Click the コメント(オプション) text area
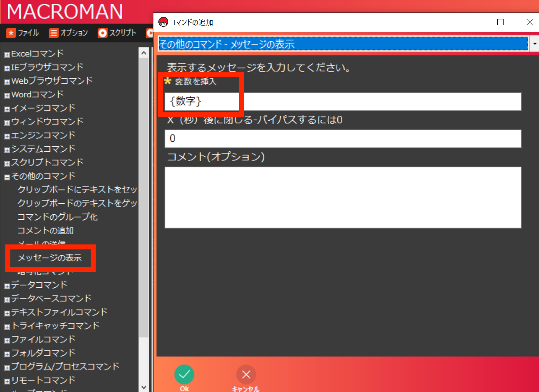 point(343,197)
